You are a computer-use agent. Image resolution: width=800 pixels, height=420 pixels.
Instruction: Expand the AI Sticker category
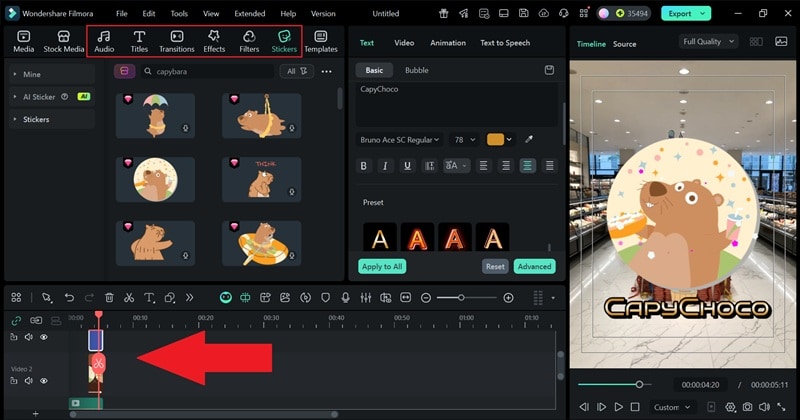coord(52,96)
